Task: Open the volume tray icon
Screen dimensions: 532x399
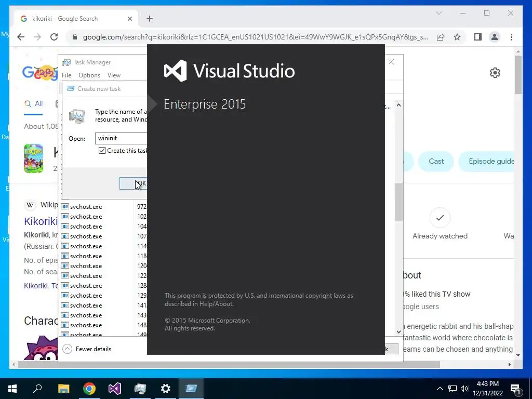Action: pos(464,389)
